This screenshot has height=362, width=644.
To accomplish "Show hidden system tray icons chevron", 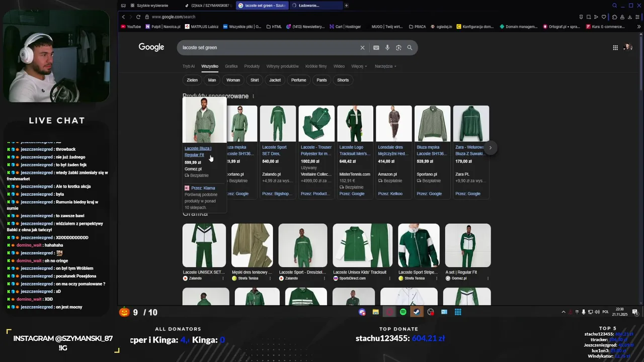I will pos(563,312).
